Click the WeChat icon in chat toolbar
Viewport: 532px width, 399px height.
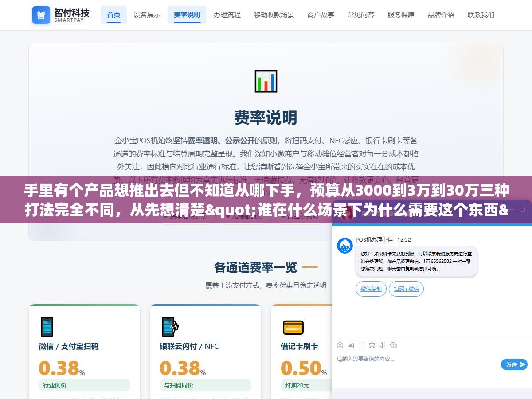click(393, 345)
